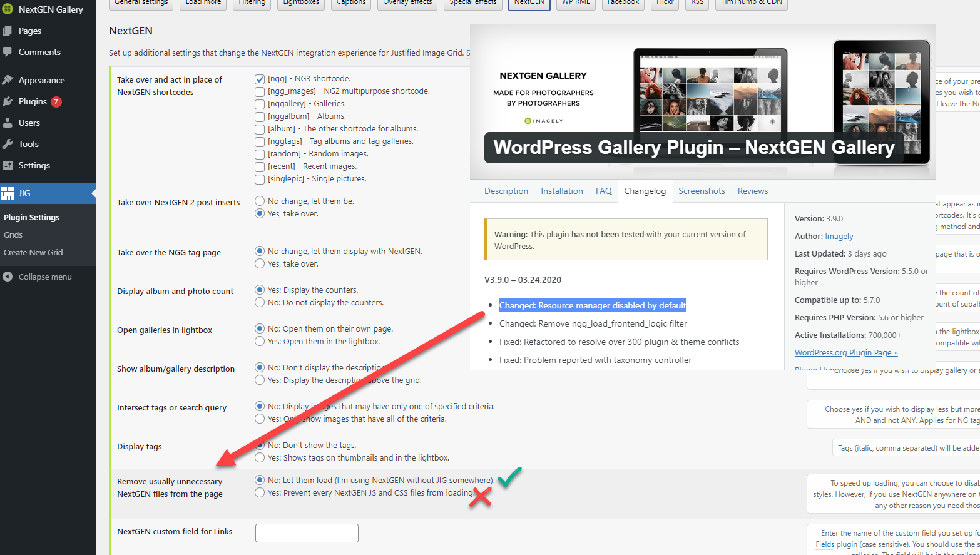Image resolution: width=980 pixels, height=555 pixels.
Task: Click the Collapse menu arrow icon
Action: click(8, 277)
